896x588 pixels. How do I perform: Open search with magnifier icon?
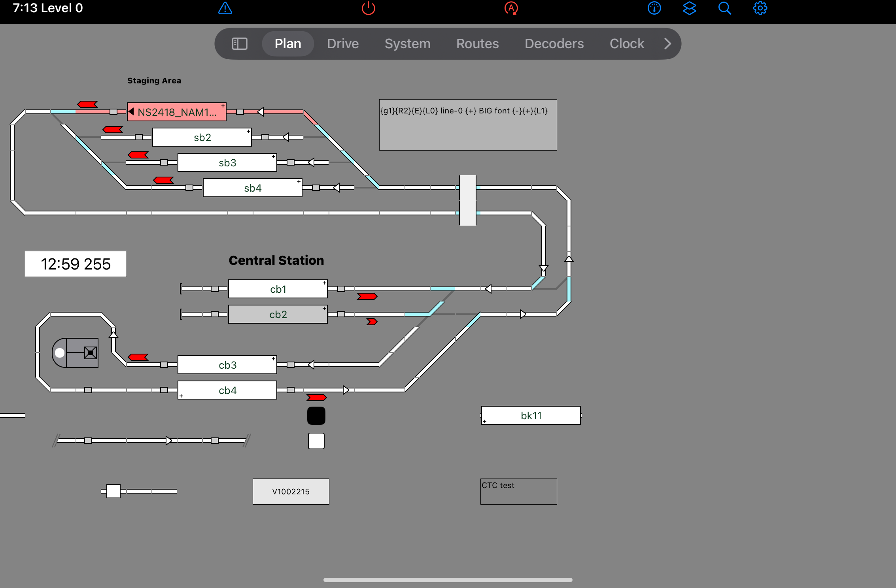(724, 8)
